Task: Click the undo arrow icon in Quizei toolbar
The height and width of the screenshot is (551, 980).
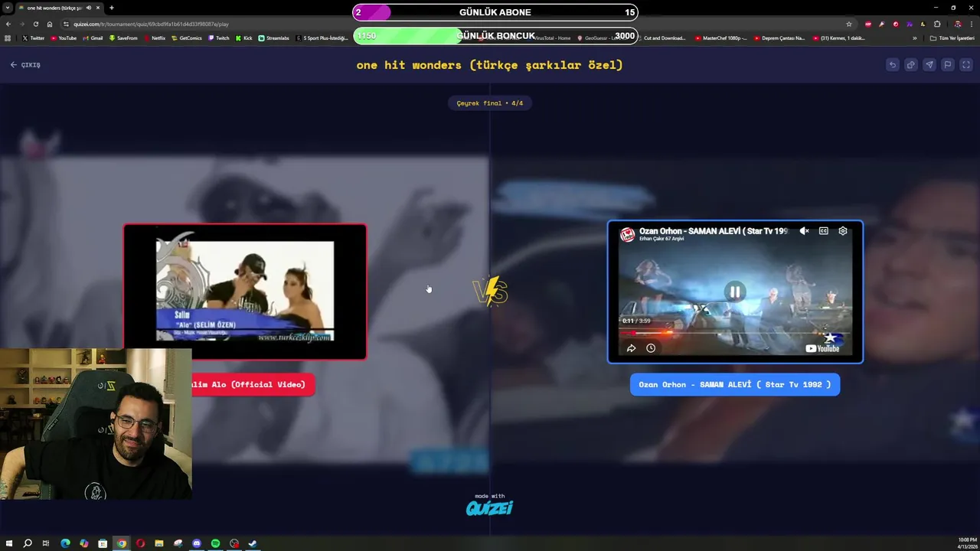Action: 892,65
